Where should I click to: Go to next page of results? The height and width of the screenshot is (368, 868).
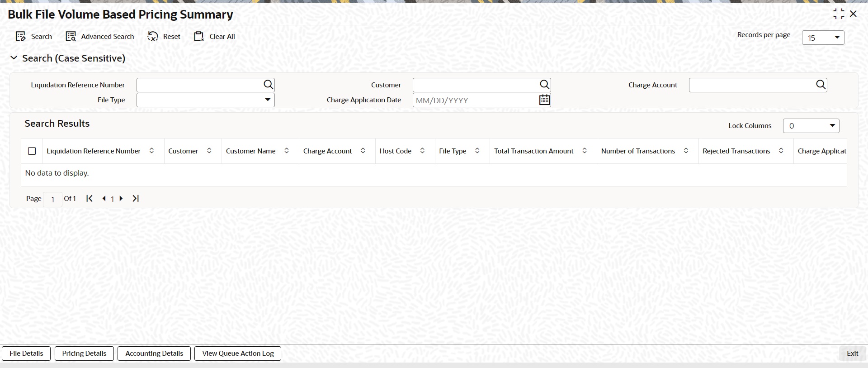[121, 198]
